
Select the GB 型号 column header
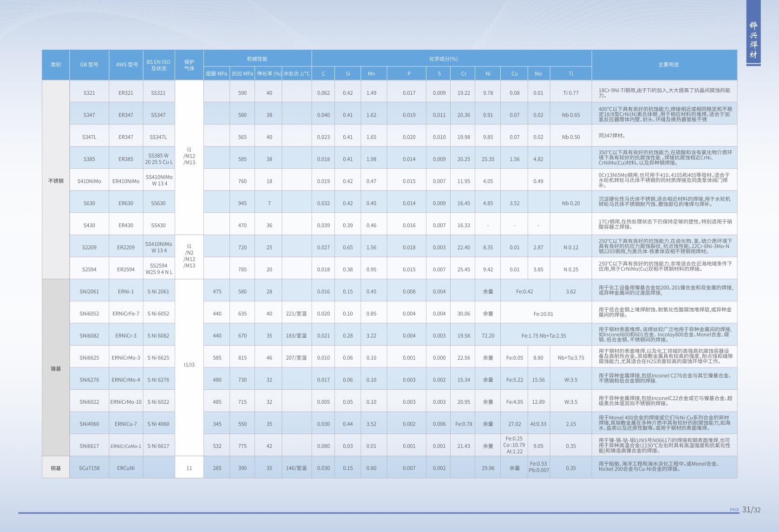89,65
